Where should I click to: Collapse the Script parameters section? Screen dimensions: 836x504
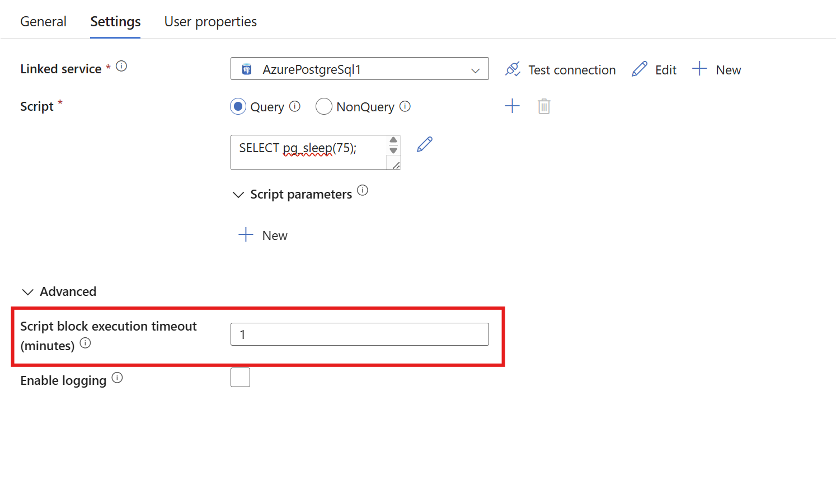click(x=238, y=195)
